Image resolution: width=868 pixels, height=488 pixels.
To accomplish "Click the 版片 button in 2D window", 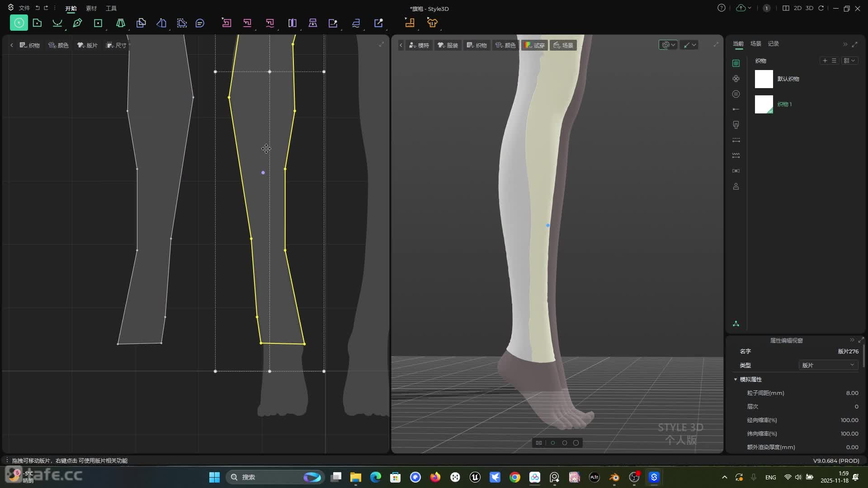I will click(x=88, y=45).
